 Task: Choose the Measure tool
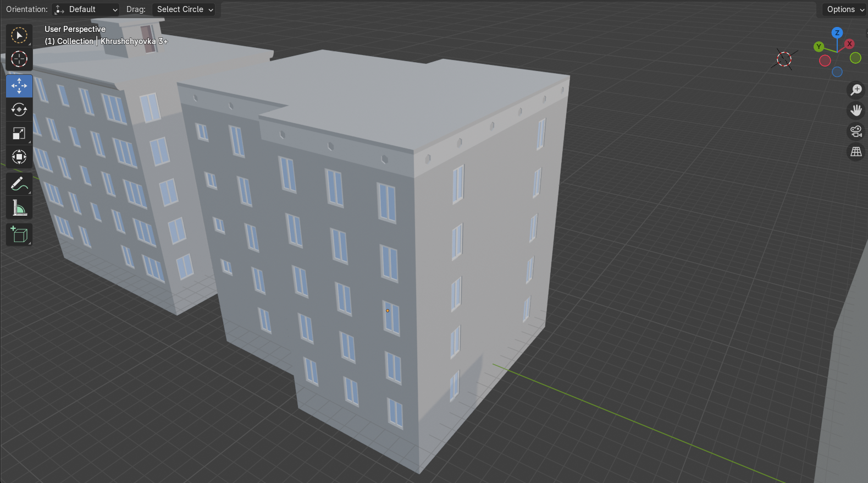(19, 208)
